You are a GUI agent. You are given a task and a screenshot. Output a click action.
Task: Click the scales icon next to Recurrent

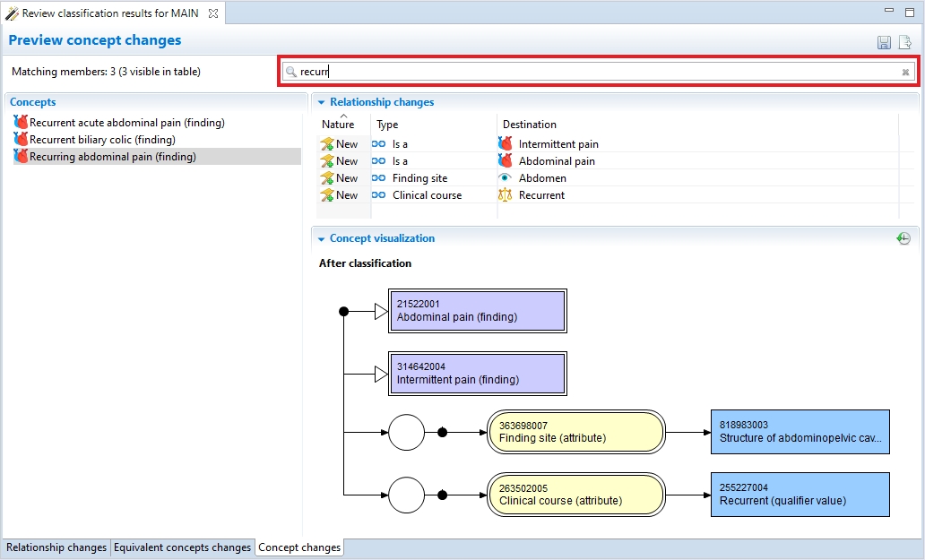(505, 195)
